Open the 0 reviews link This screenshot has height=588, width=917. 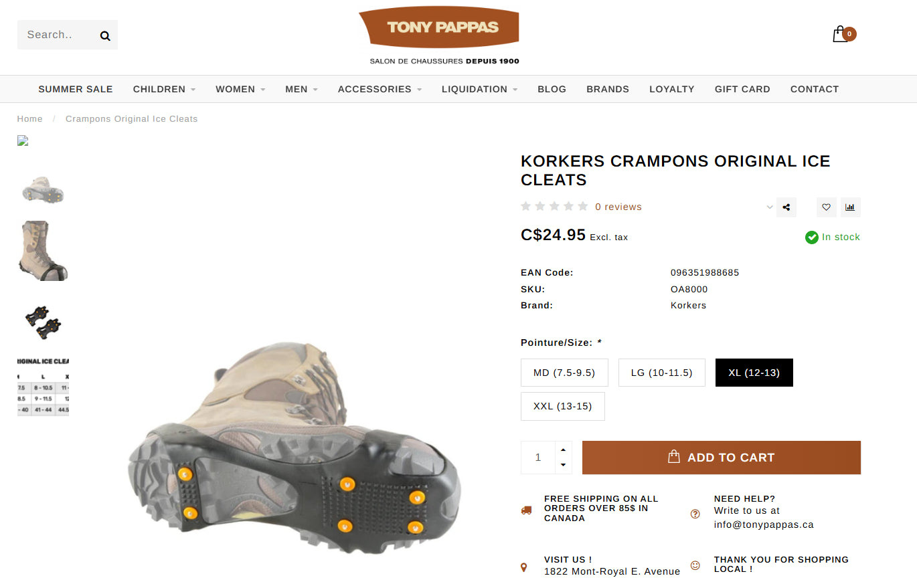[618, 207]
